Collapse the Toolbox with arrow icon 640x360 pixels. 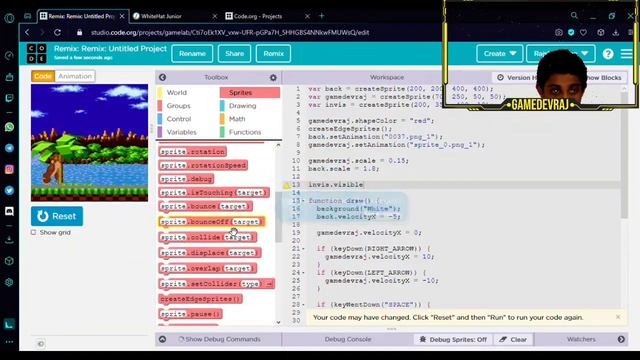[162, 77]
